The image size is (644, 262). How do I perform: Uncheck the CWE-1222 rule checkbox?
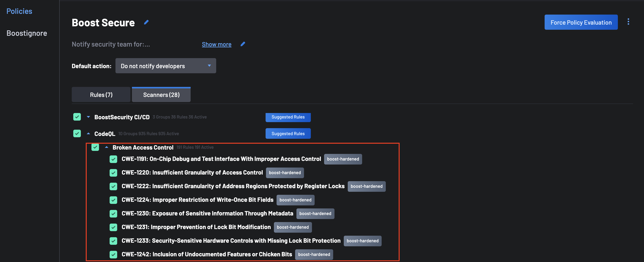(x=114, y=186)
